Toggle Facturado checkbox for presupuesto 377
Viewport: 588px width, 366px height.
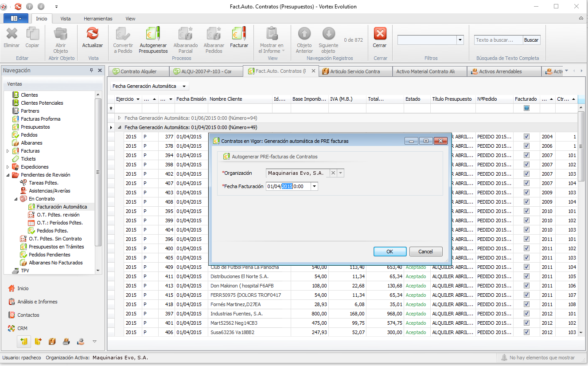[x=526, y=137]
